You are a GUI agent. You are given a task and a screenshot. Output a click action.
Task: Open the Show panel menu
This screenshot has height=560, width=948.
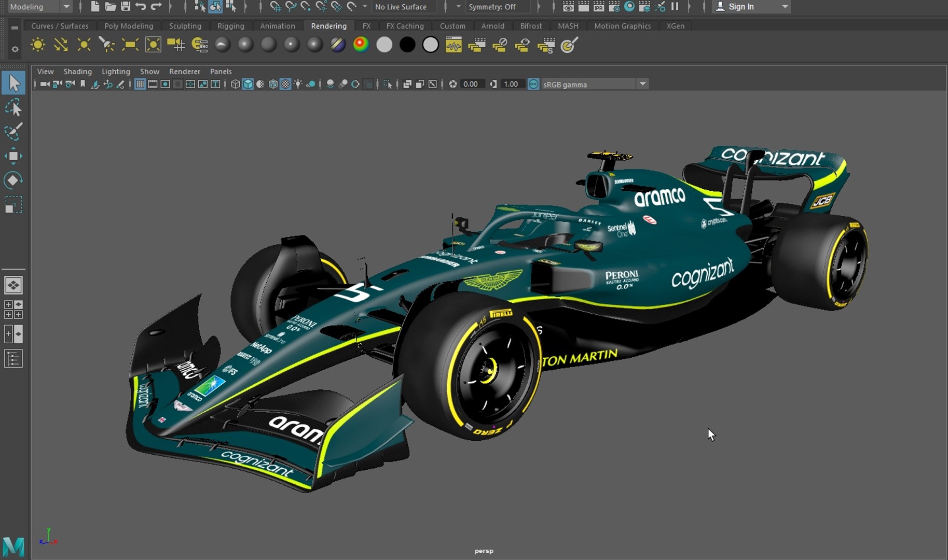click(149, 72)
